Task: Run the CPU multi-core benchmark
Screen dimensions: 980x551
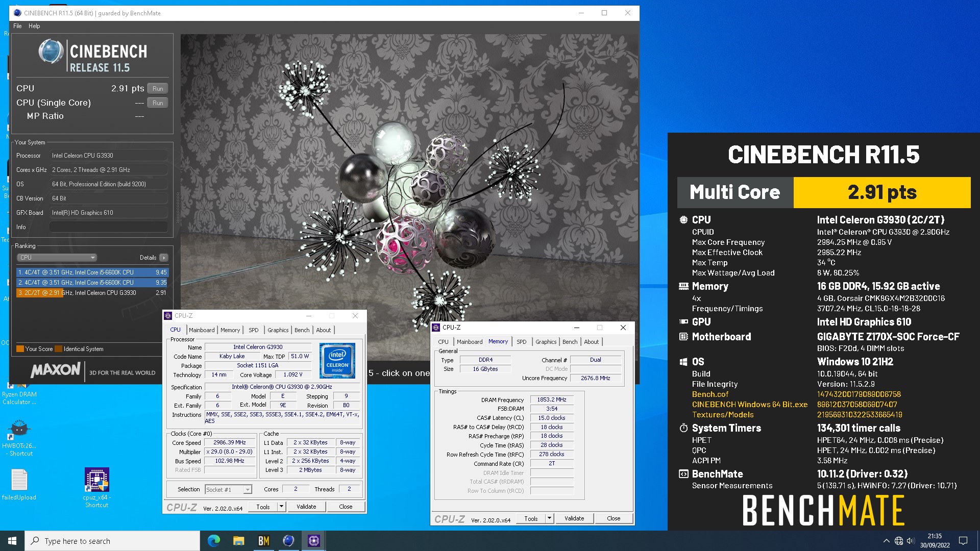Action: point(158,88)
